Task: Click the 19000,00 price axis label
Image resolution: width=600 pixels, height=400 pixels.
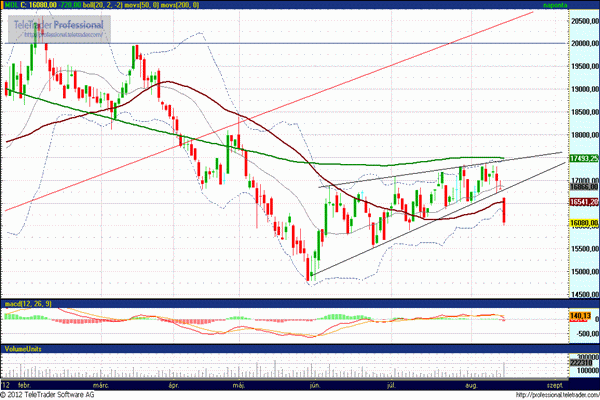Action: point(584,89)
